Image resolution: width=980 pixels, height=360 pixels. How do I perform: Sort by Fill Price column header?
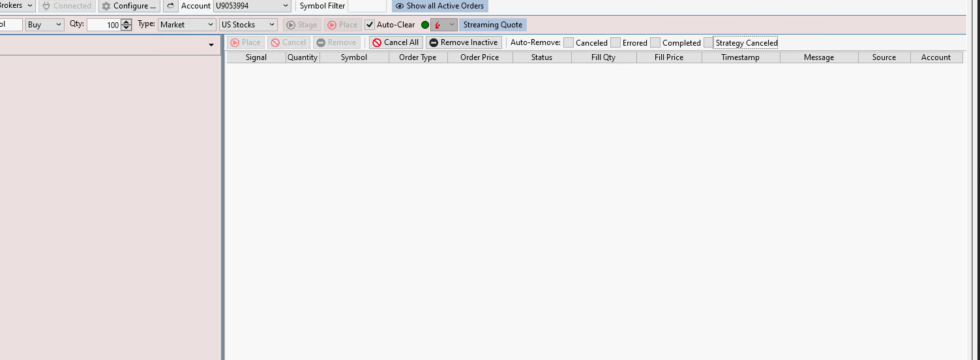click(x=669, y=57)
